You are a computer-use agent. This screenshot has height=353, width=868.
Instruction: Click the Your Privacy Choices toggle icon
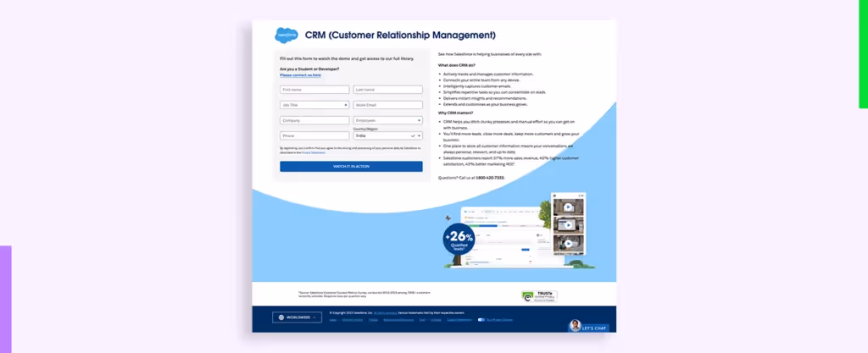coord(481,319)
